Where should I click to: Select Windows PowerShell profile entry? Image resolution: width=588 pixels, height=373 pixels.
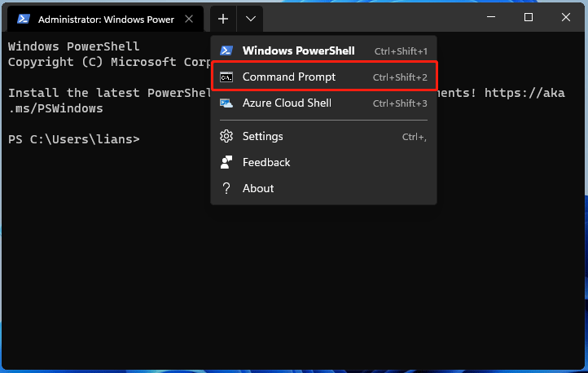(298, 50)
